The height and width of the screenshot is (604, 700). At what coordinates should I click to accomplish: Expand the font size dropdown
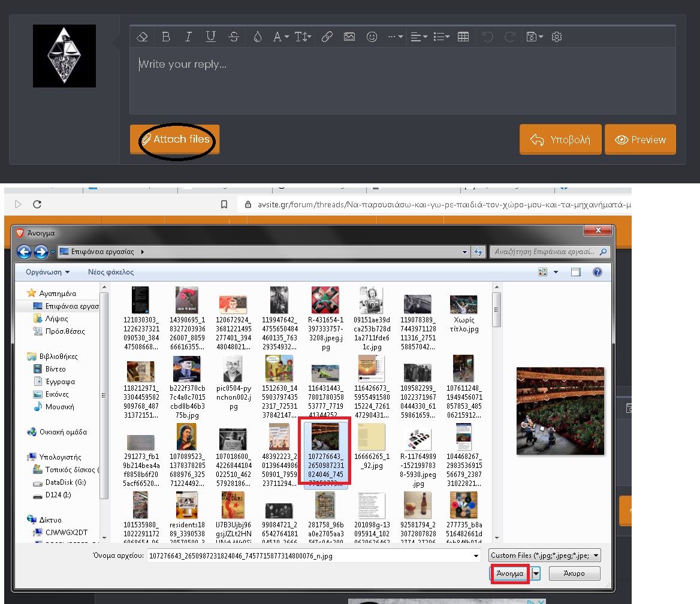tap(303, 37)
